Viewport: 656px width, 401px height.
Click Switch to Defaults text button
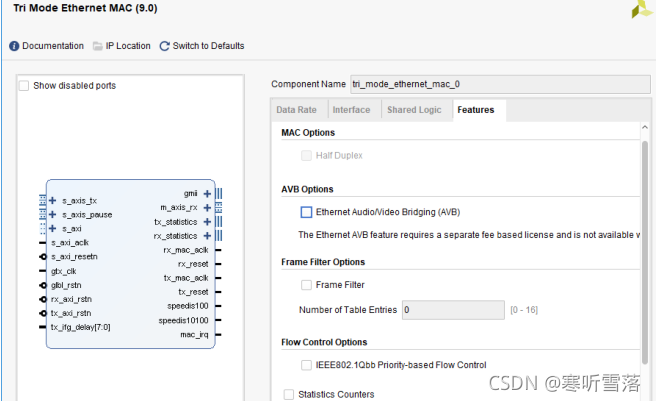point(208,46)
